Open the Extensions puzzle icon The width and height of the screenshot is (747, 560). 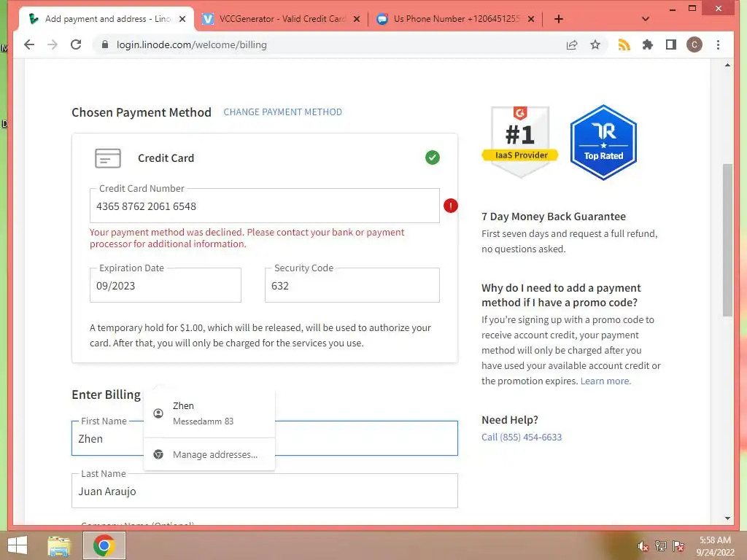coord(648,44)
